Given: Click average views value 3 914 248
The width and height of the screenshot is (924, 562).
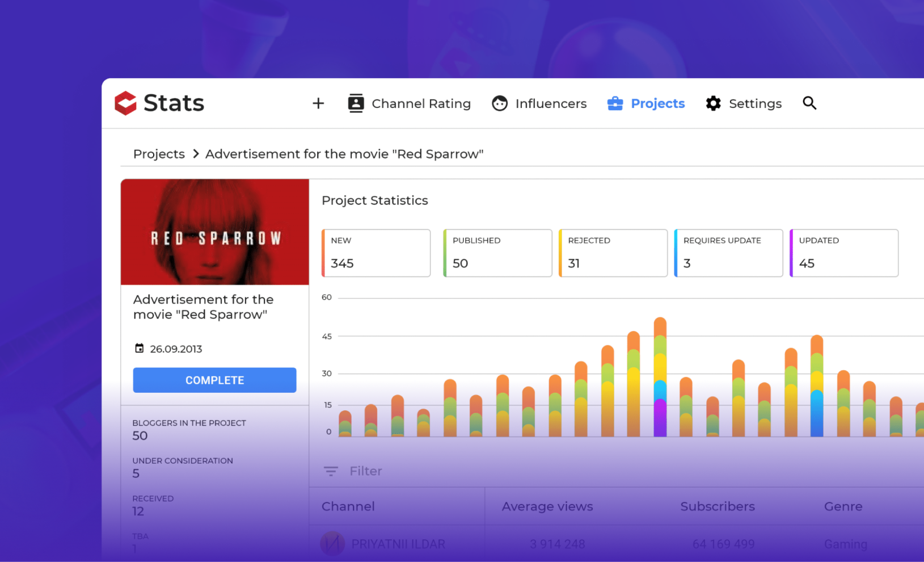Looking at the screenshot, I should [x=557, y=544].
